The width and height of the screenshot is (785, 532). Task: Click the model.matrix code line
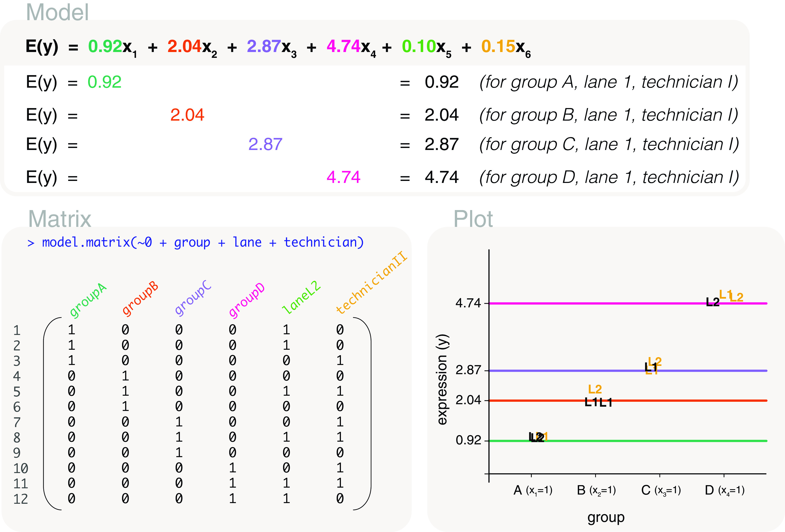(x=196, y=242)
